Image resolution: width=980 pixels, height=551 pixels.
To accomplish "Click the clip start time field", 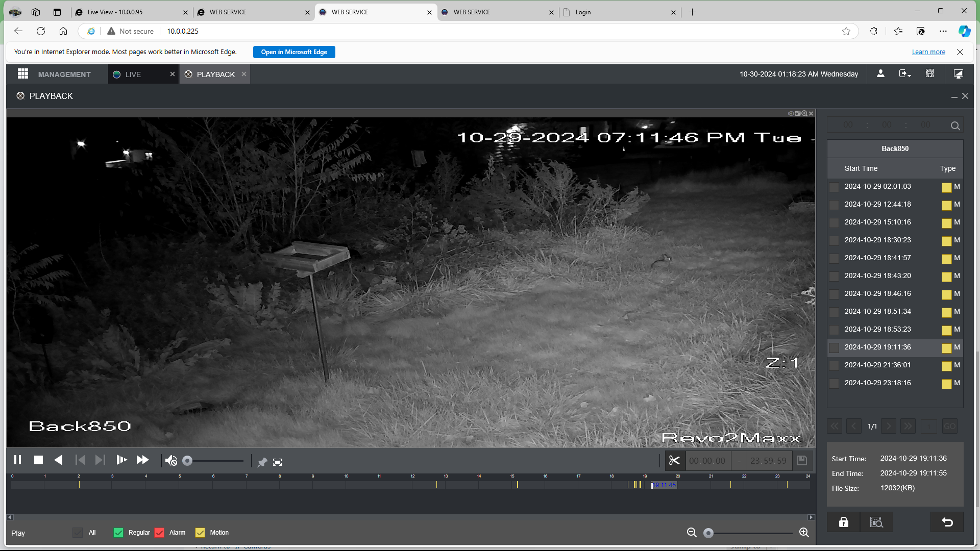I will 707,461.
